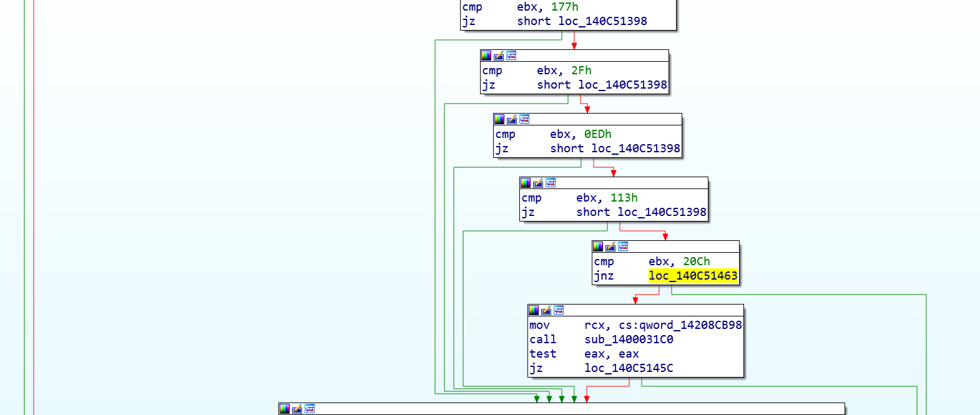Click loc_140C51398 in the 'cmp ebx, 113h' block
Viewport: 980px width, 415px height.
pos(662,212)
